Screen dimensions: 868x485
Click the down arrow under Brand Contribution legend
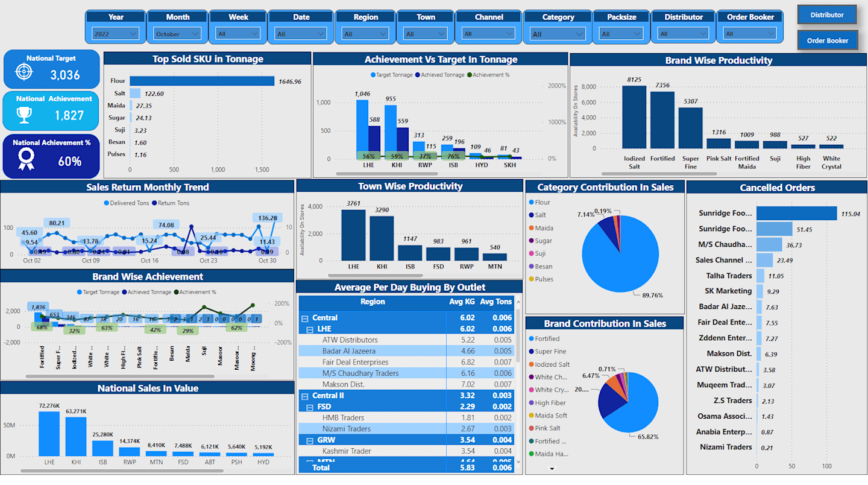[552, 468]
